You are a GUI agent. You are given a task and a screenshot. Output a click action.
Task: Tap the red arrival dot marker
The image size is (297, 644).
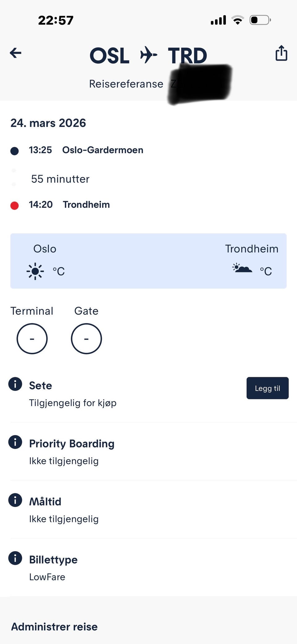(15, 205)
